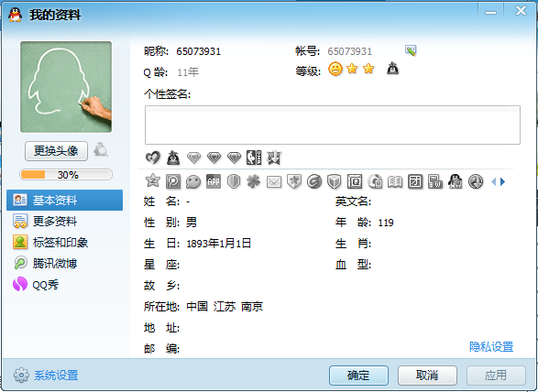Screen dimensions: 538x392
Task: Click the 取消 button
Action: [427, 376]
